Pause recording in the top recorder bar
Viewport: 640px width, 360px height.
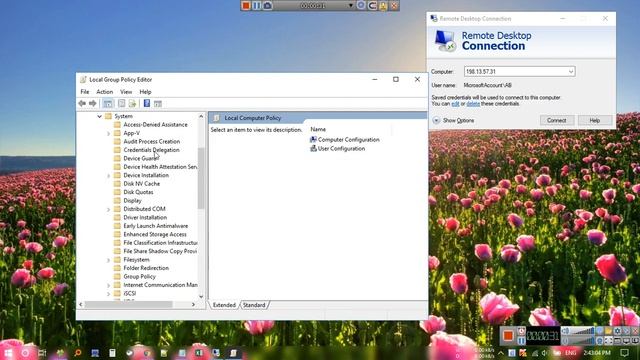257,5
